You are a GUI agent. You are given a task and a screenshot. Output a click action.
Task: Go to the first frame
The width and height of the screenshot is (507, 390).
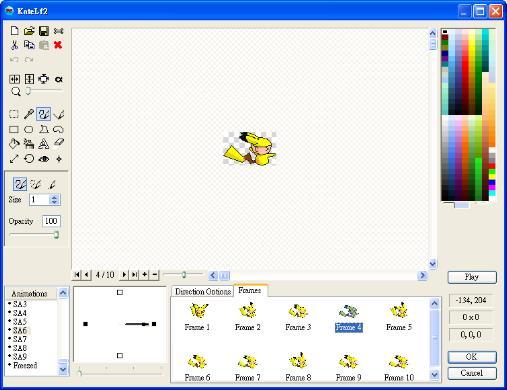pos(77,275)
